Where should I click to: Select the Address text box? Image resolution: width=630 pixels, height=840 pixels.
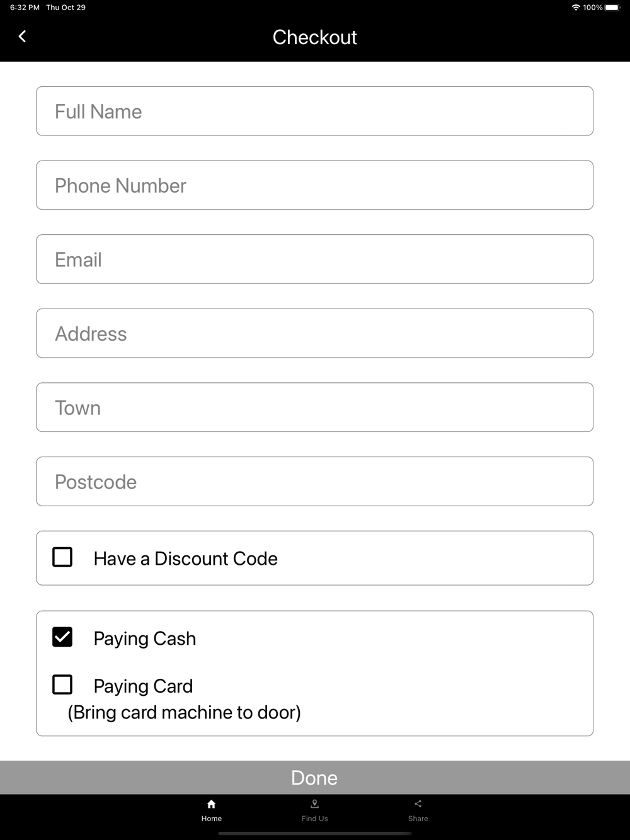(x=315, y=333)
